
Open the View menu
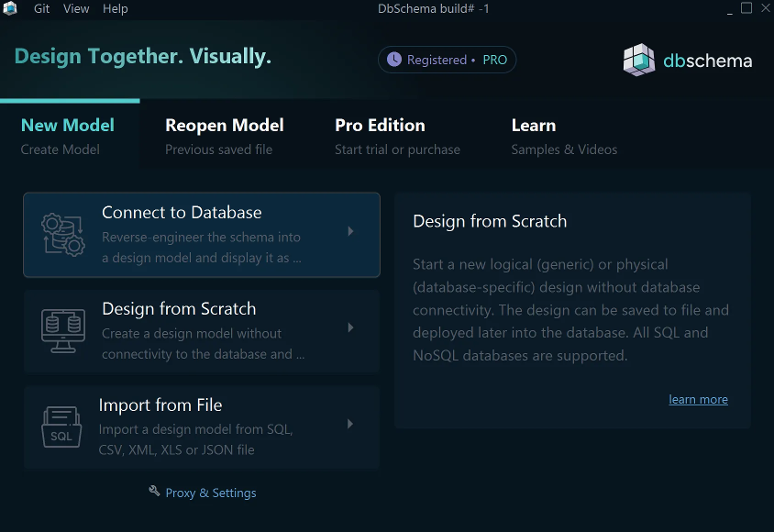click(75, 8)
